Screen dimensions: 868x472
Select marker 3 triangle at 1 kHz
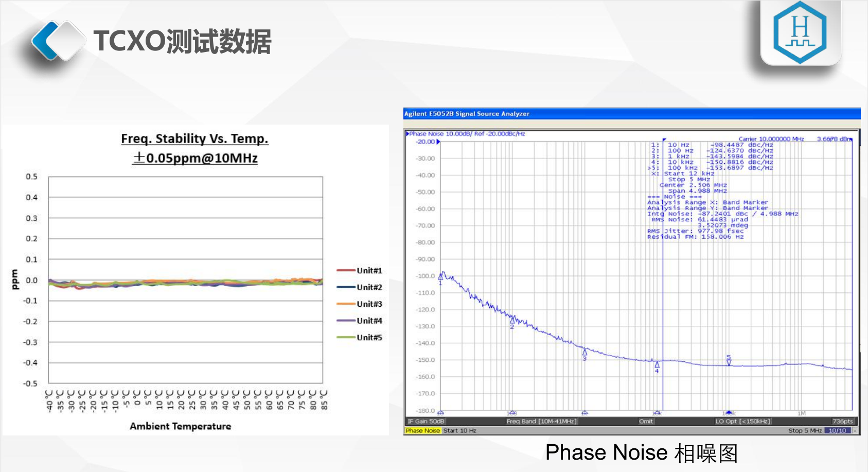point(584,352)
